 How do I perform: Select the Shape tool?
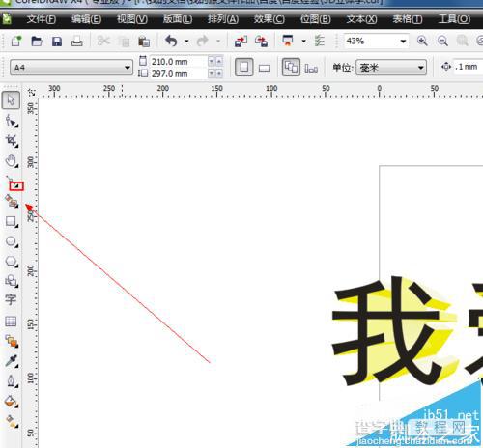click(12, 121)
